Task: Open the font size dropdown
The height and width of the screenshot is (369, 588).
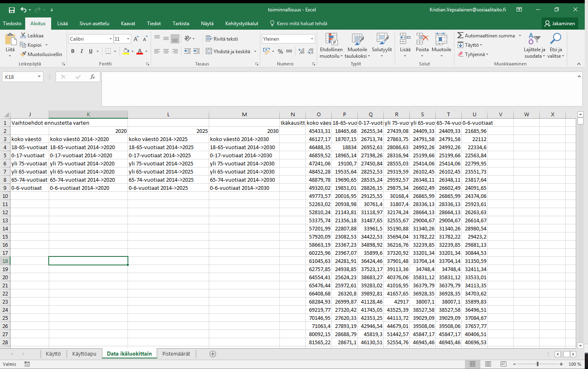Action: [128, 39]
